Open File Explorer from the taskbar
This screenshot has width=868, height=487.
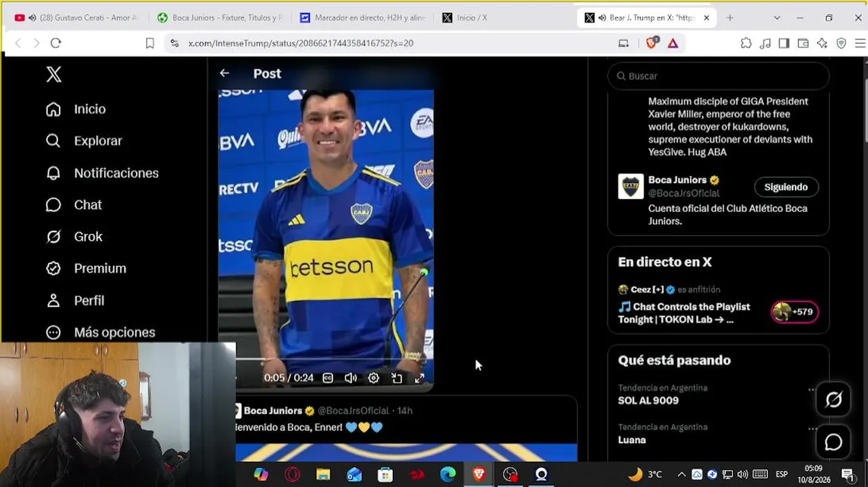click(323, 474)
